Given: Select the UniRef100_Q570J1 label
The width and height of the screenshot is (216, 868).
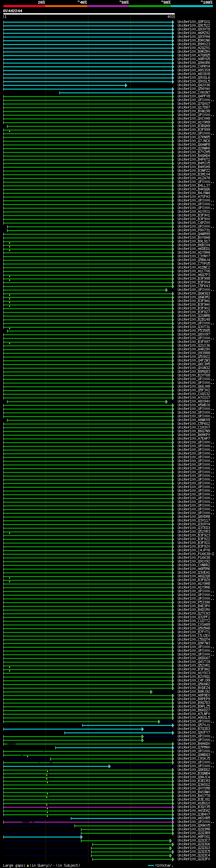Looking at the screenshot, I should click(194, 725).
